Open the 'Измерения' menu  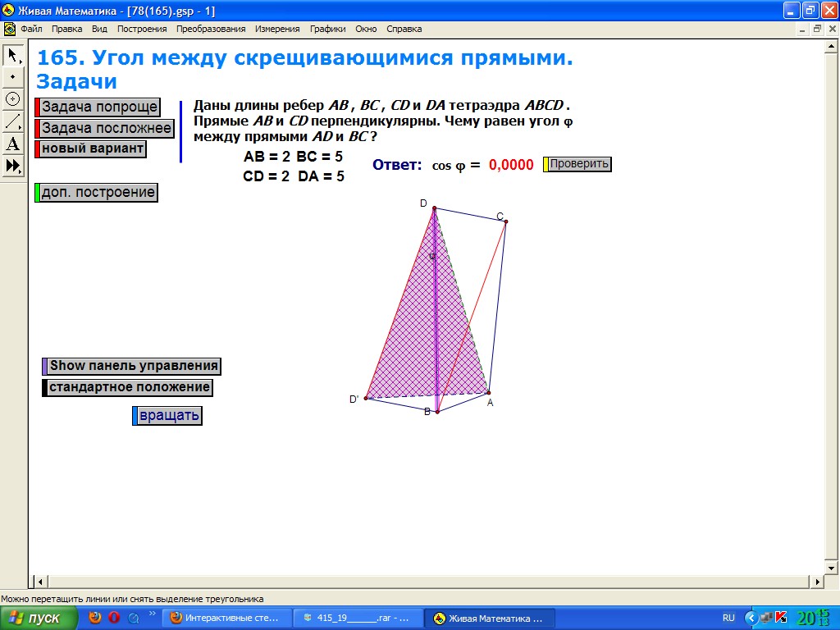coord(277,29)
